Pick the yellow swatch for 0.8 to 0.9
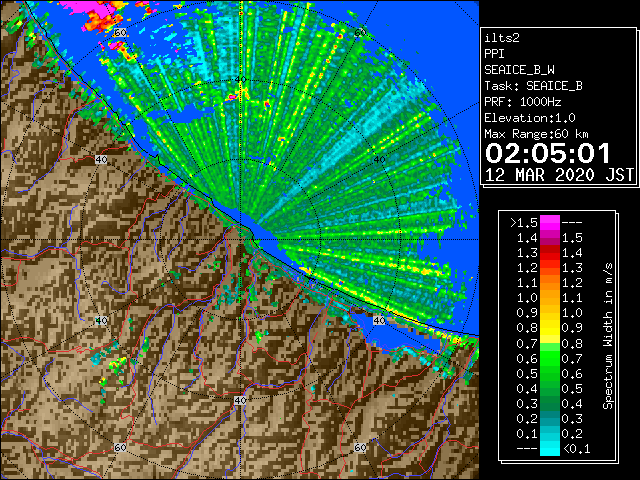The width and height of the screenshot is (640, 480). click(550, 328)
